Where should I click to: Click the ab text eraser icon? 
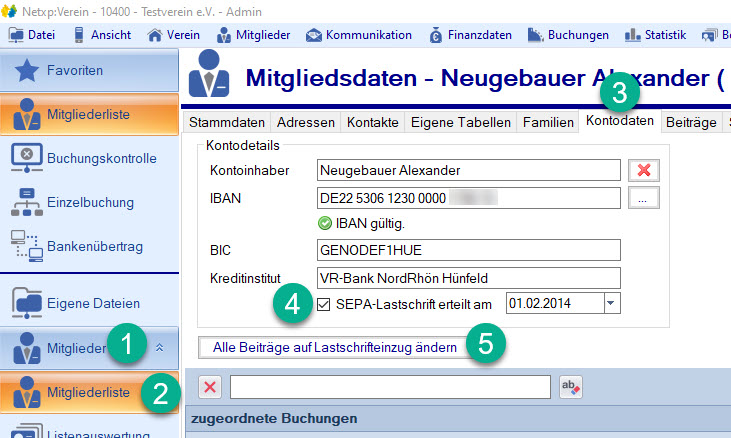(571, 387)
